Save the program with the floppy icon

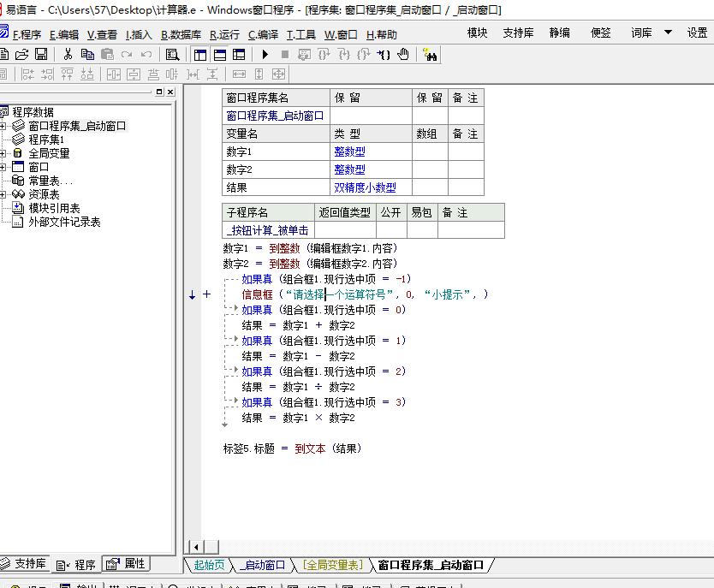click(x=41, y=55)
